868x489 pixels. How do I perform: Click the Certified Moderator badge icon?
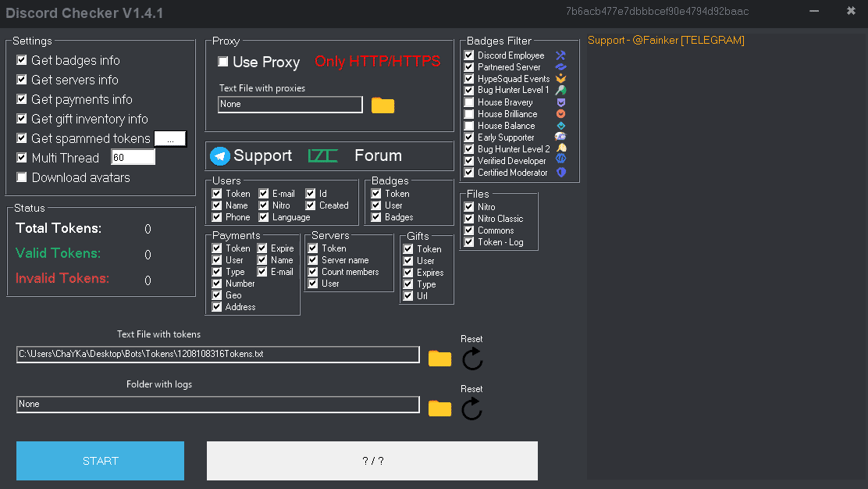pos(560,172)
